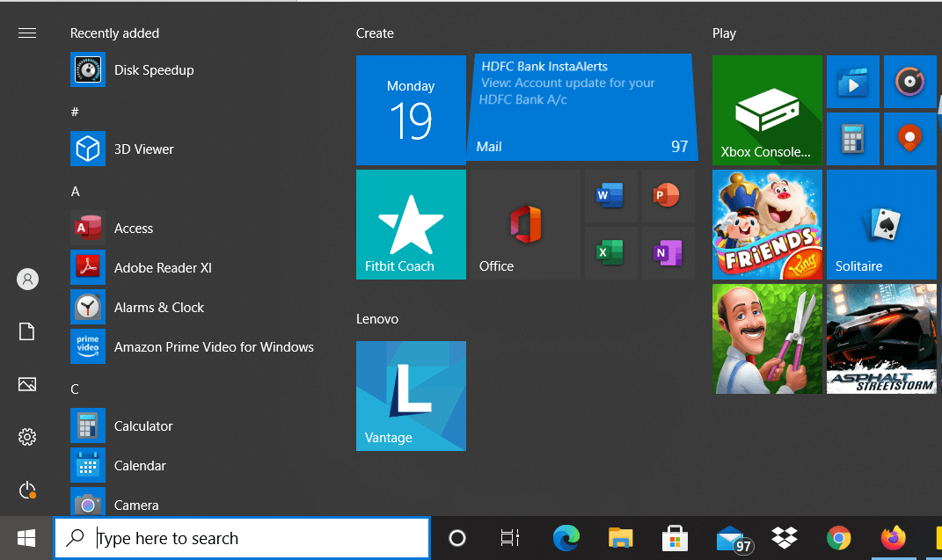Launch Lenovo Vantage
The width and height of the screenshot is (942, 560).
pyautogui.click(x=411, y=396)
